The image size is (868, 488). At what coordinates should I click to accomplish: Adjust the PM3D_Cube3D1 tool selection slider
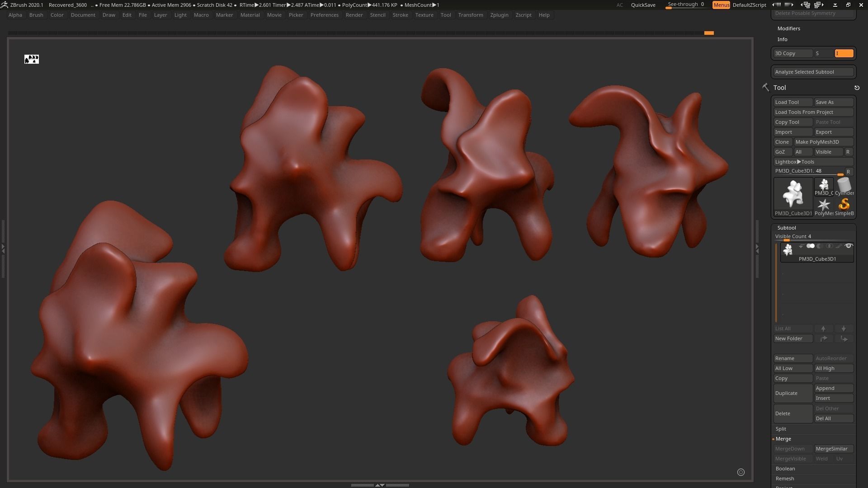coord(809,171)
